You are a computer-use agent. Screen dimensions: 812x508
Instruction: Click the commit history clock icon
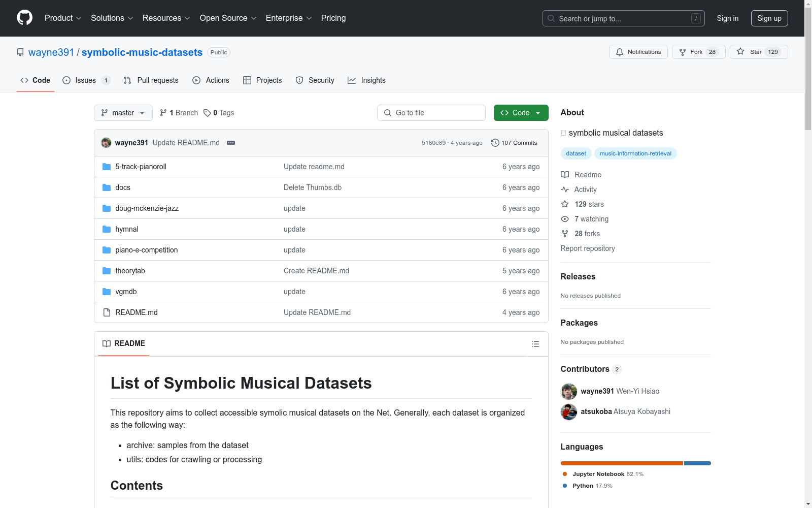click(495, 143)
